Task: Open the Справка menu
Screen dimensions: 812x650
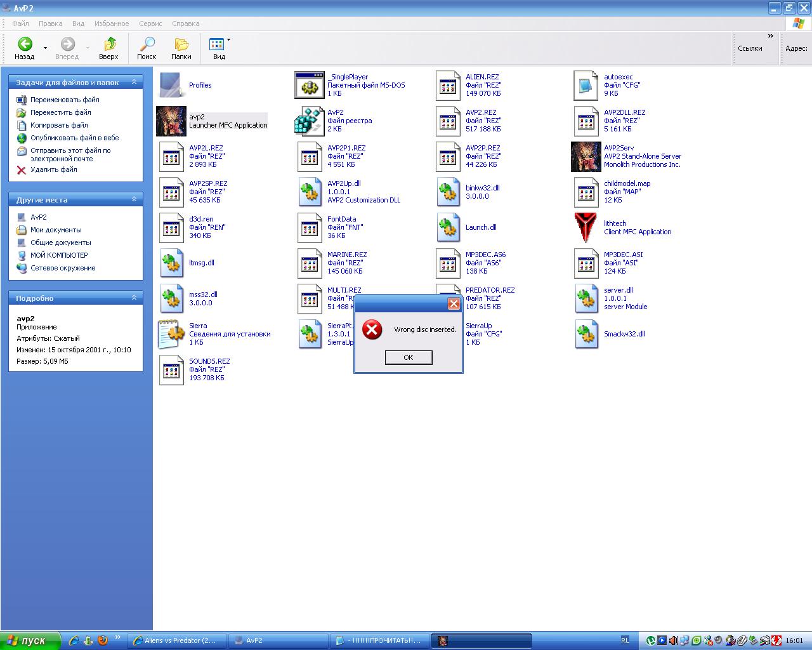Action: pyautogui.click(x=186, y=23)
